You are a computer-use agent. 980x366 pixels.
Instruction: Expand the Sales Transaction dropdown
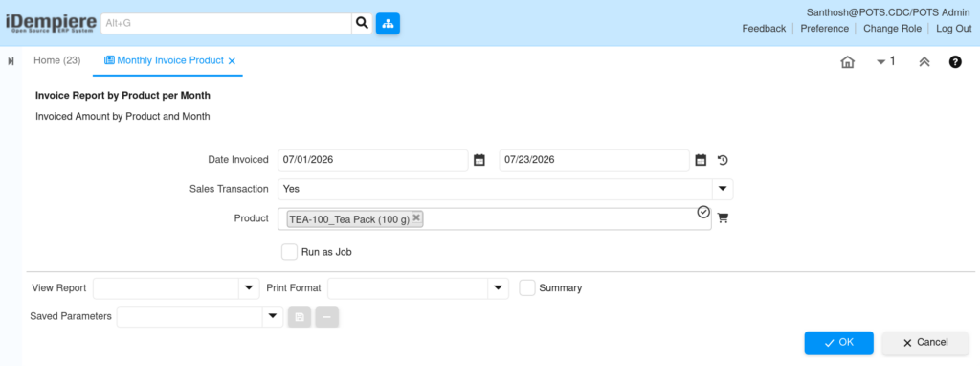coord(723,189)
